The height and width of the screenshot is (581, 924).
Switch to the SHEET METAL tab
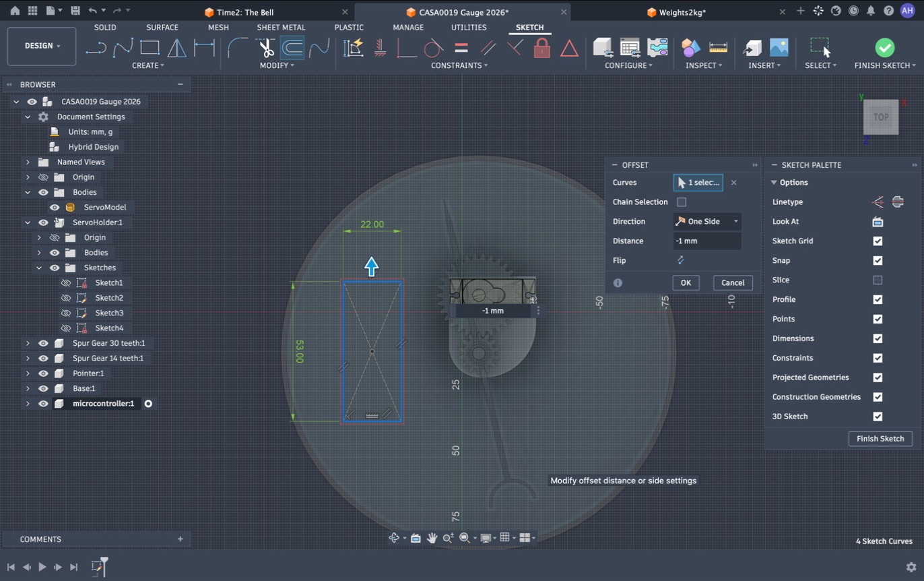[281, 28]
